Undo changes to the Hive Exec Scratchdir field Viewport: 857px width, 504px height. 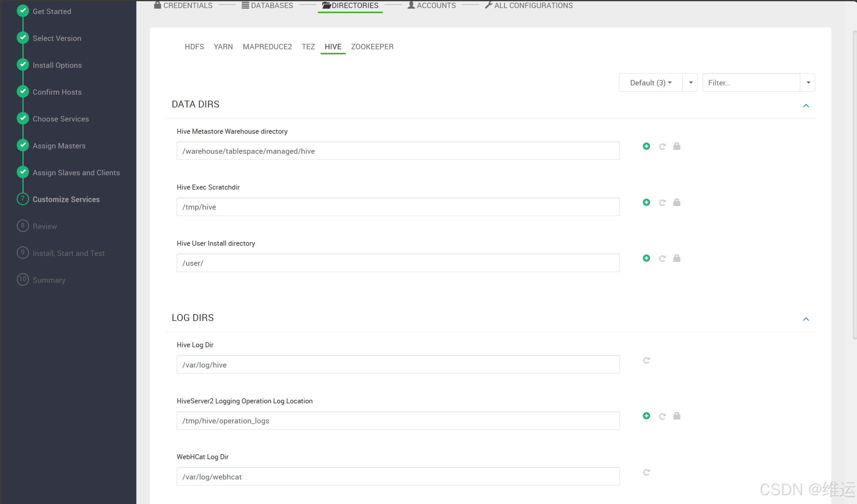[x=663, y=202]
